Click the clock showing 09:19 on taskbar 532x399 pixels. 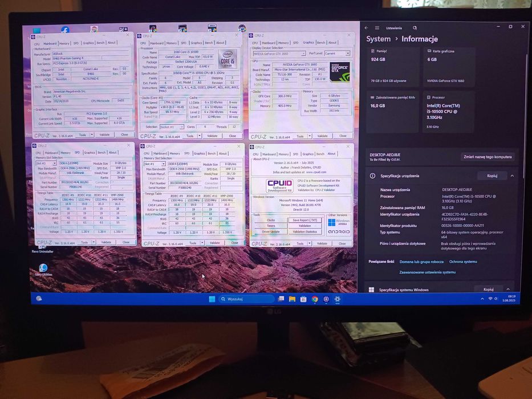click(x=511, y=296)
